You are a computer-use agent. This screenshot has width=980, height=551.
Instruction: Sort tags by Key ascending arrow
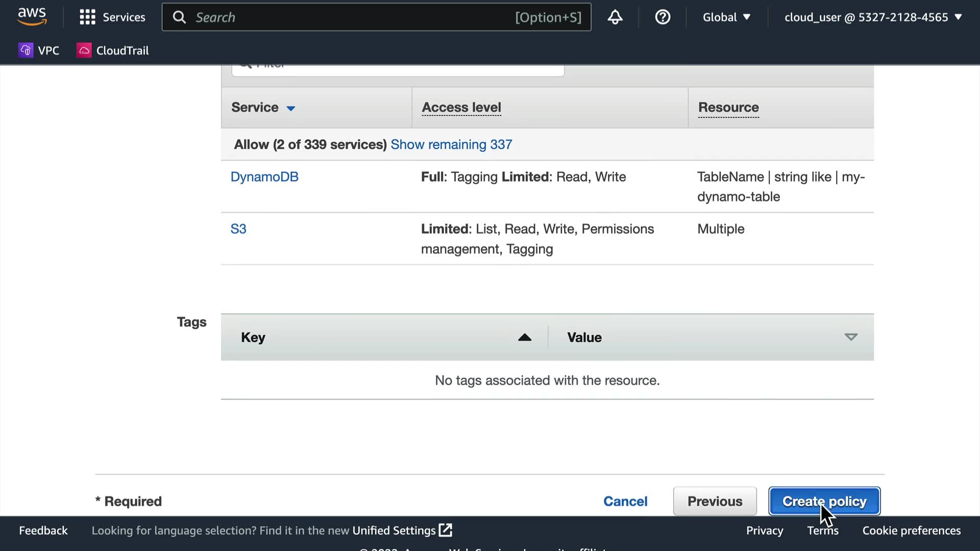coord(525,337)
